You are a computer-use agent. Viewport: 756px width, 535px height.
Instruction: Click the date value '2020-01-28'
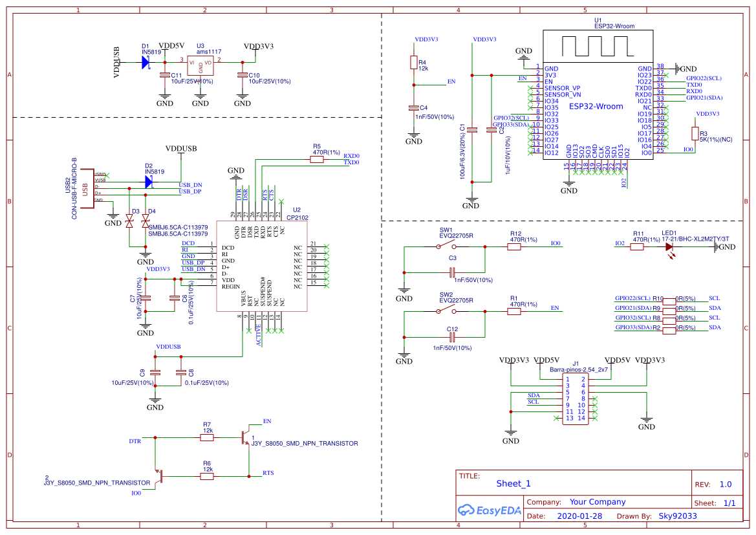pos(579,516)
